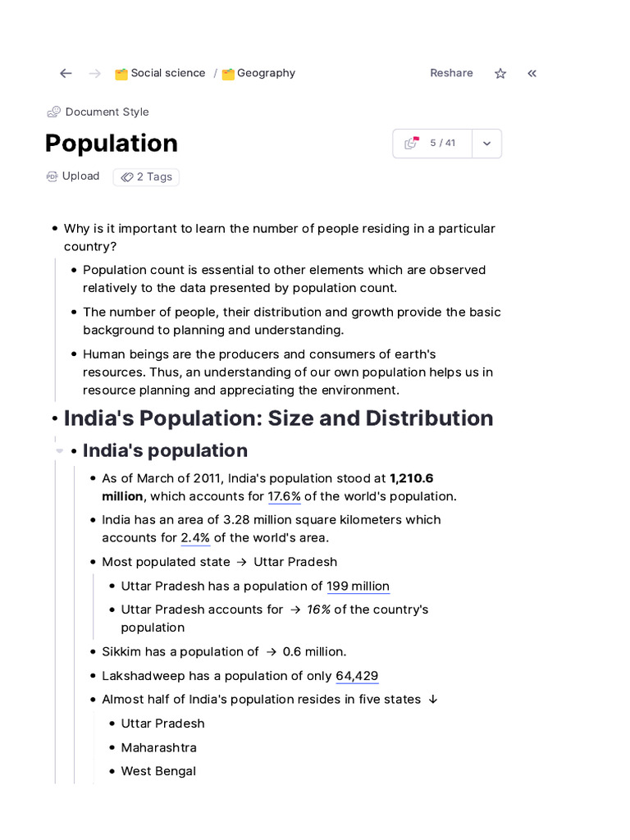
Task: Click the underlined 64,429 figure
Action: [357, 676]
